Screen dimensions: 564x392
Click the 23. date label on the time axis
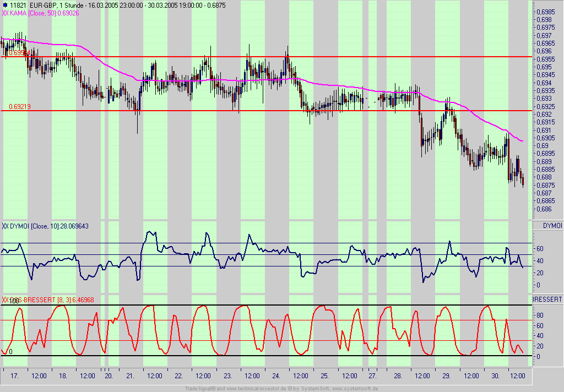click(227, 376)
